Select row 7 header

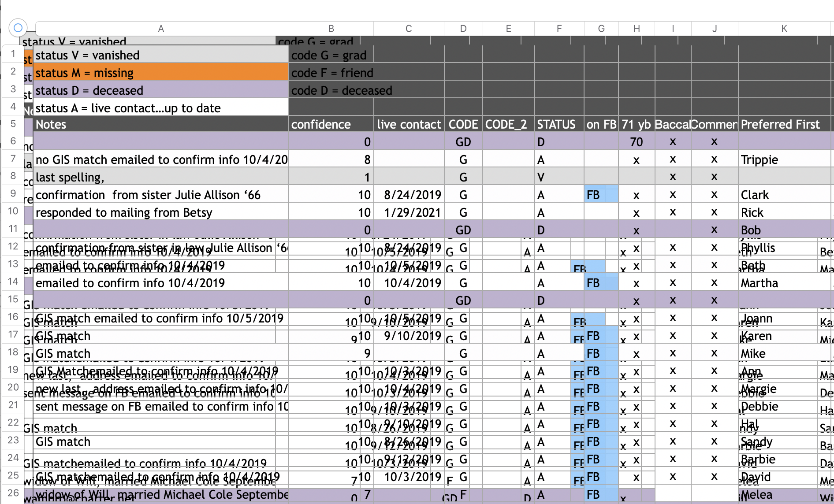(x=13, y=159)
